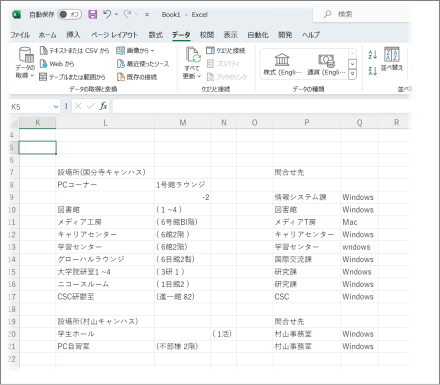The height and width of the screenshot is (385, 440).
Task: Click the Select All corner triangle
Action: 13,123
